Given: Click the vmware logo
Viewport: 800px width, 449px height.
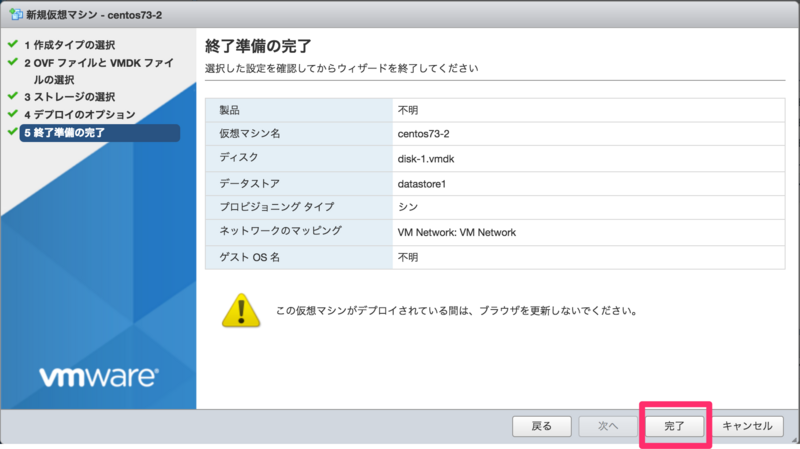Looking at the screenshot, I should 99,377.
